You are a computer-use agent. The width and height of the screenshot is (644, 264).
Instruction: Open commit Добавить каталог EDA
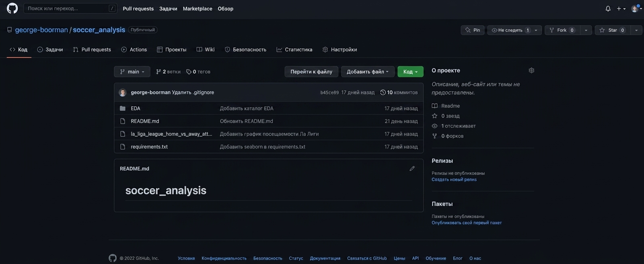[247, 108]
